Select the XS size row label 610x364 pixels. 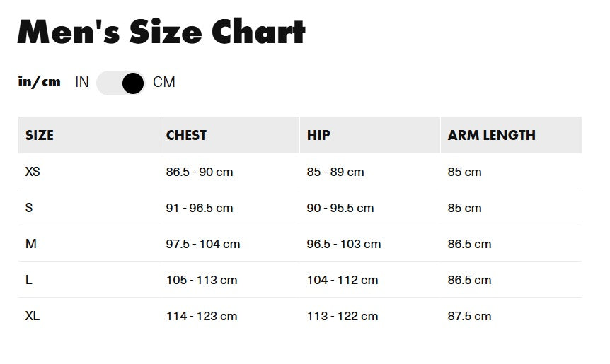tap(33, 172)
